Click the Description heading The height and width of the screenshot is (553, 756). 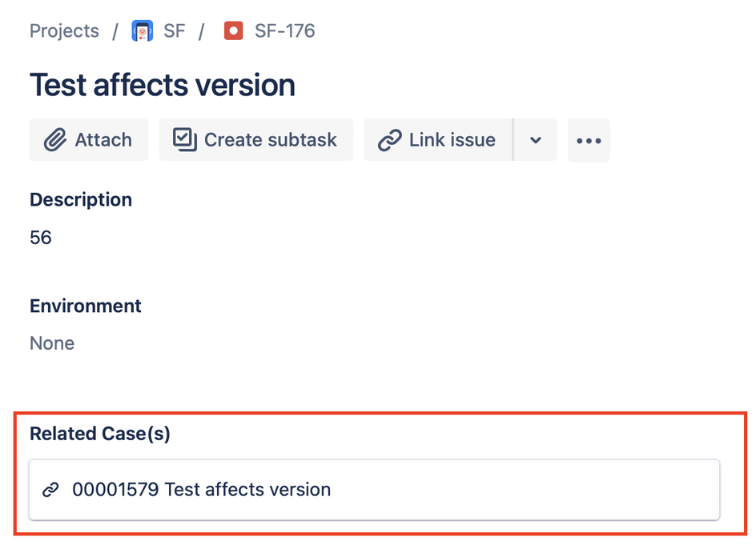coord(81,200)
